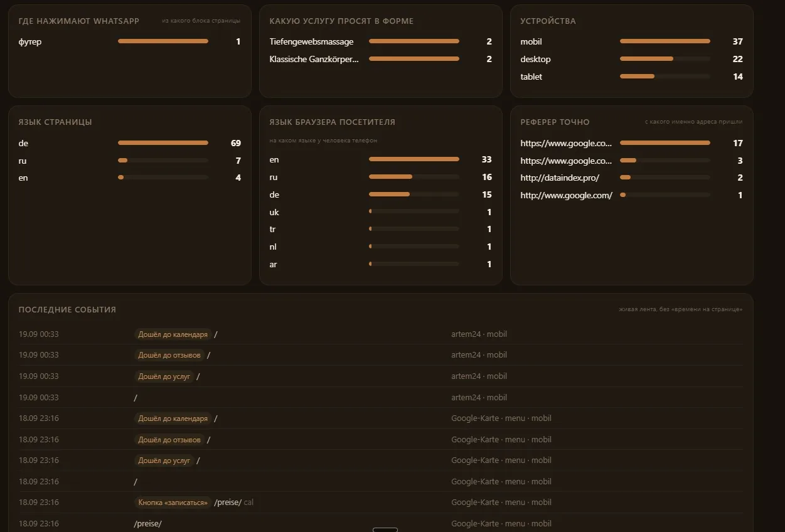The width and height of the screenshot is (785, 532).
Task: Open the /preise/ event in the last row
Action: pos(147,523)
